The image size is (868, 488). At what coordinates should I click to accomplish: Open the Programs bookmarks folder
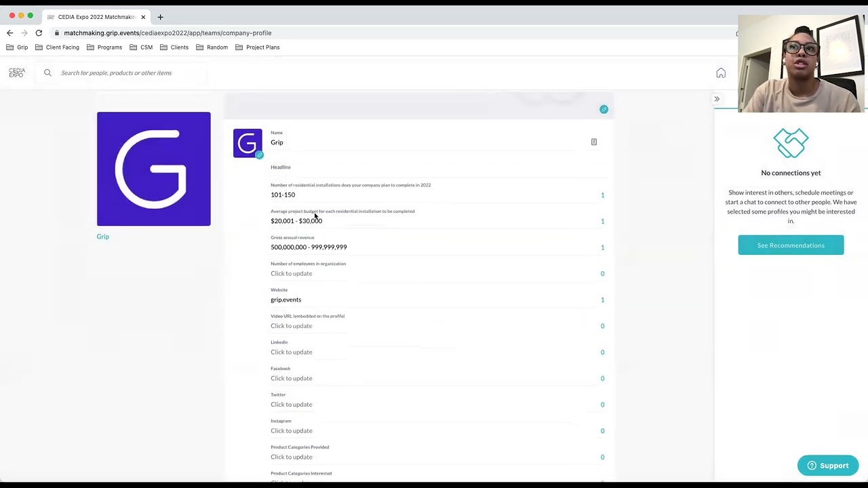[104, 47]
